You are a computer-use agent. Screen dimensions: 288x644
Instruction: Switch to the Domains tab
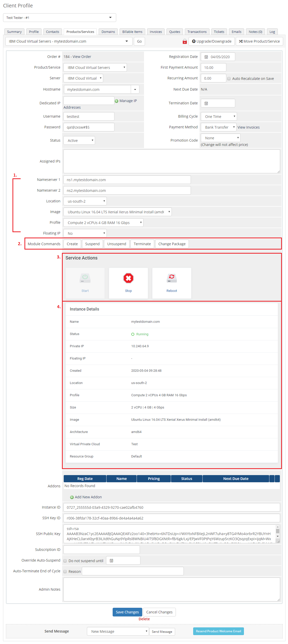pos(108,32)
